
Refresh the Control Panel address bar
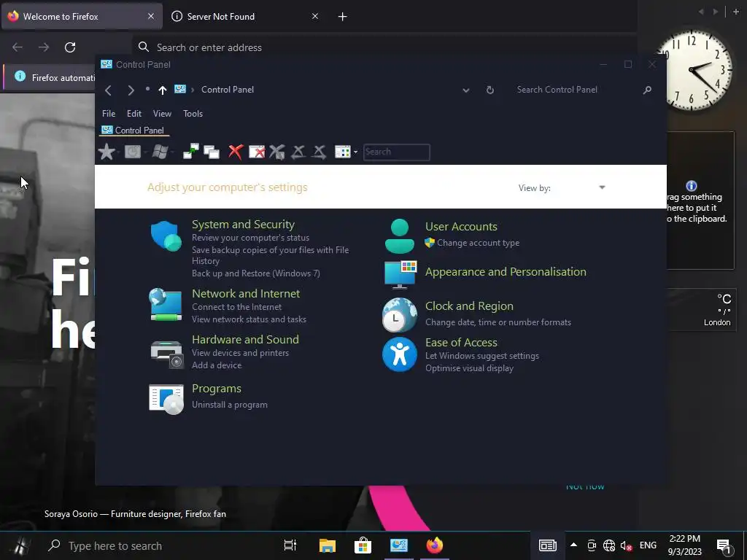tap(489, 90)
